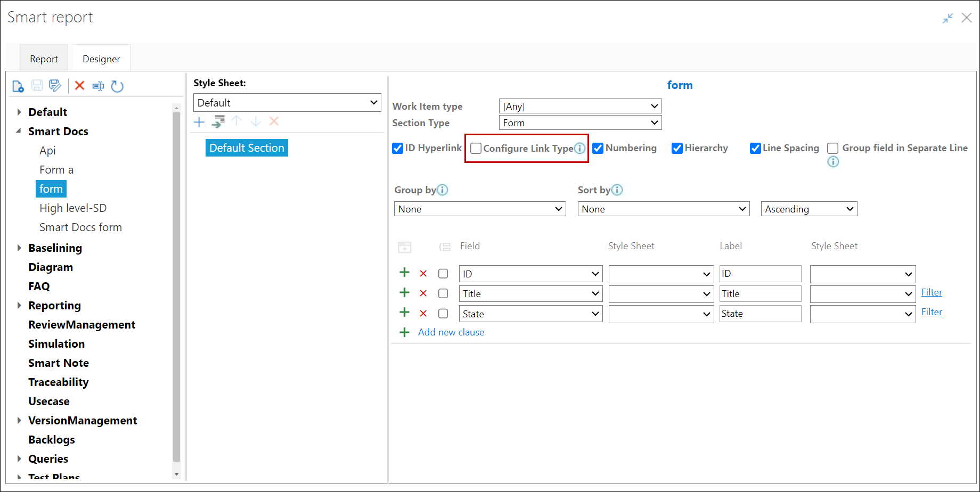Click Add new clause link
The height and width of the screenshot is (492, 980).
pos(451,332)
